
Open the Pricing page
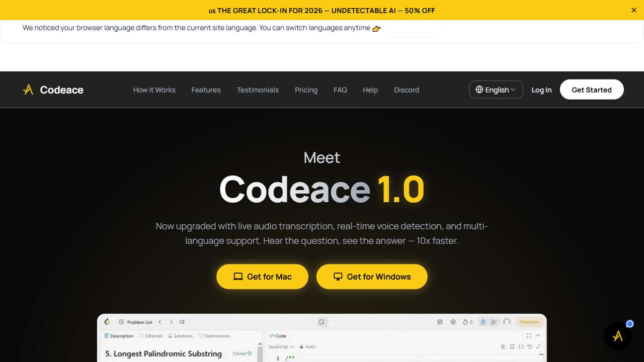pos(306,89)
